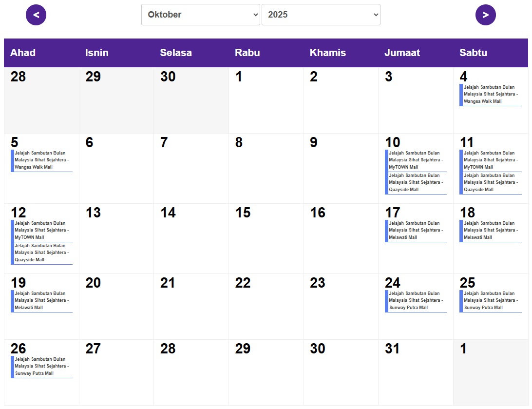Viewport: 532px width, 409px height.
Task: Open the Oktober month dropdown
Action: click(201, 15)
